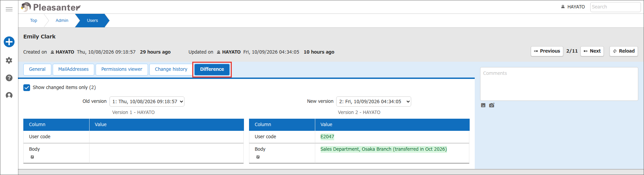Uncheck Show changed items only

click(x=27, y=88)
